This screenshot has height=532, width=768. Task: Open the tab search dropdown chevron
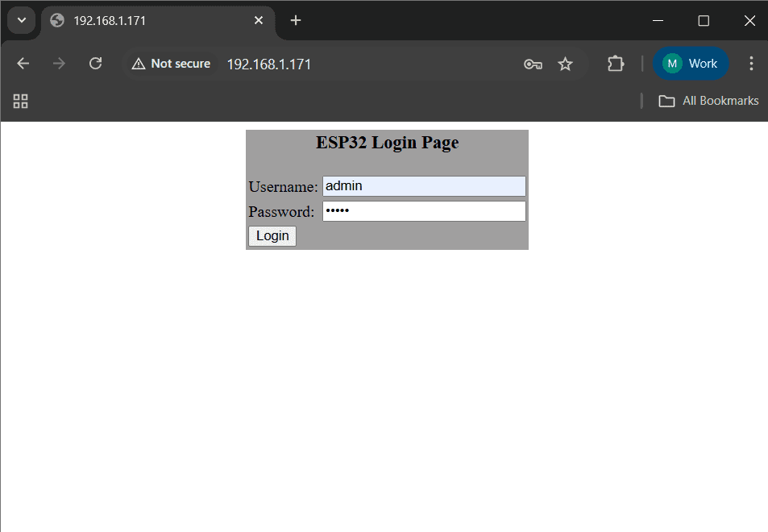[22, 20]
